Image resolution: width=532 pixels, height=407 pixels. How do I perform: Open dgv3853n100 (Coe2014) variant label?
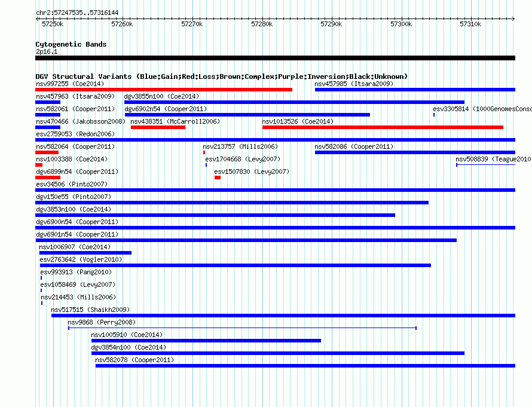[74, 209]
